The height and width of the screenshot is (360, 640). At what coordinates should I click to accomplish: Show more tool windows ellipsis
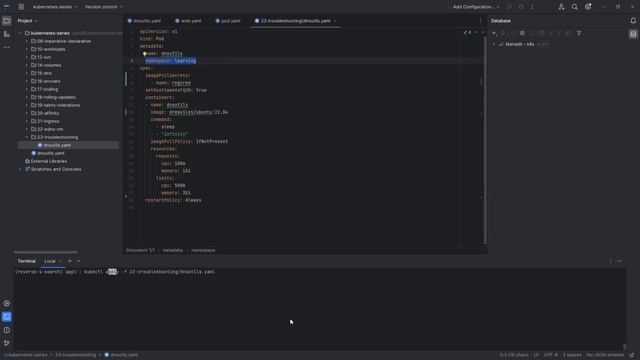coord(7,47)
